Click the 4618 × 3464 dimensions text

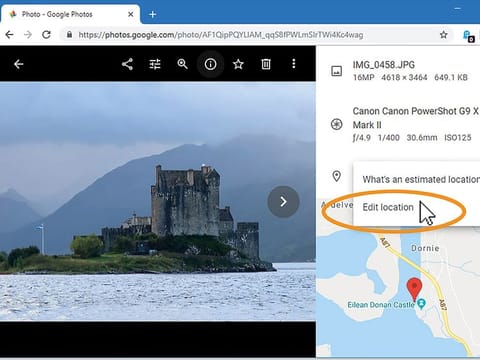[404, 78]
